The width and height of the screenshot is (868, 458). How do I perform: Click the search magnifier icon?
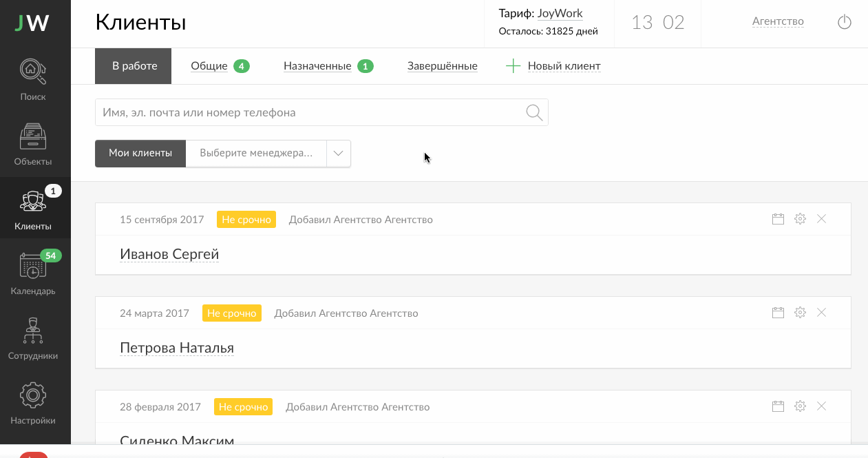click(x=534, y=112)
